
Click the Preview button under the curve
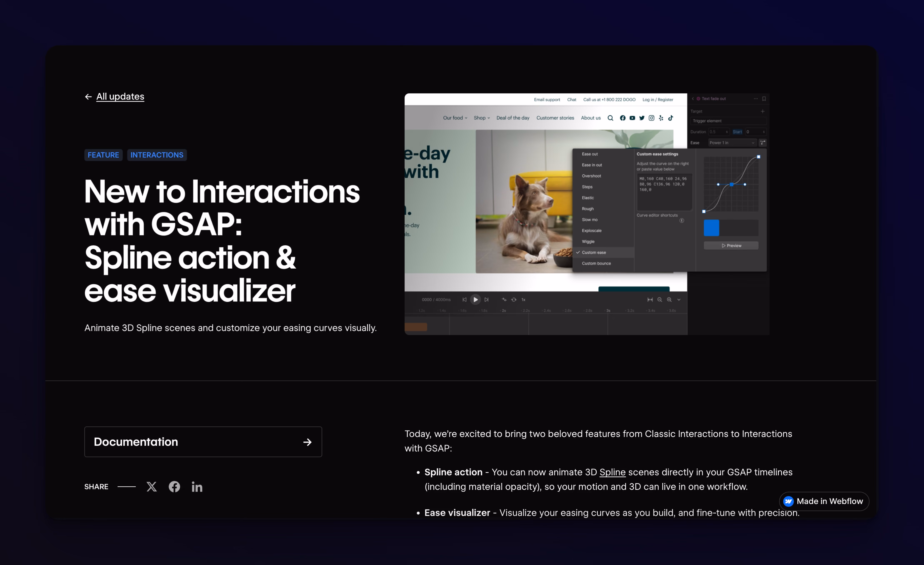click(731, 246)
